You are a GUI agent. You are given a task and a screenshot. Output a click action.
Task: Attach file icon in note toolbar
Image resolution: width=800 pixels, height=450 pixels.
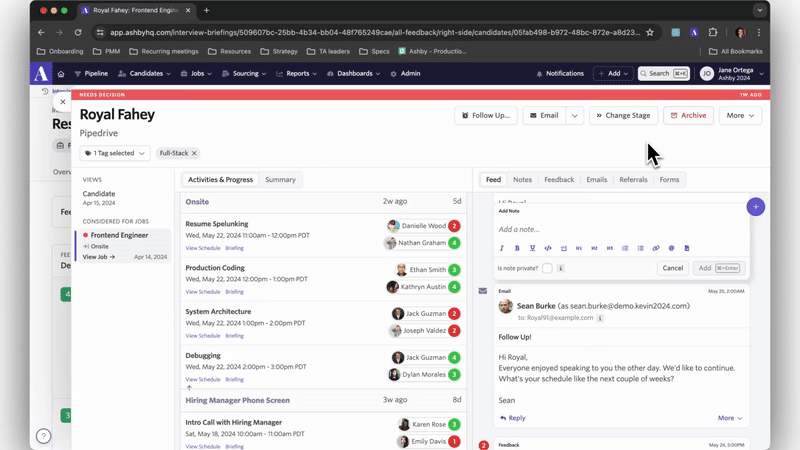tap(687, 248)
